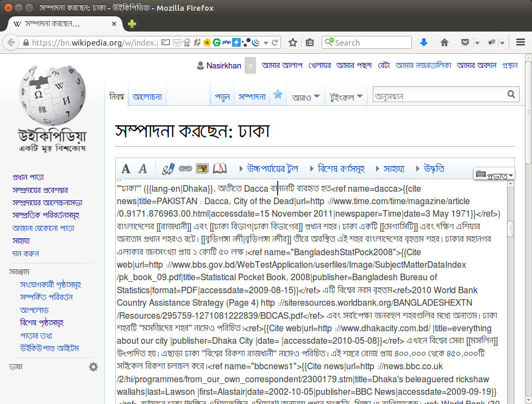Select the bold text icon in edit toolbar
This screenshot has height=404, width=532.
(x=126, y=169)
